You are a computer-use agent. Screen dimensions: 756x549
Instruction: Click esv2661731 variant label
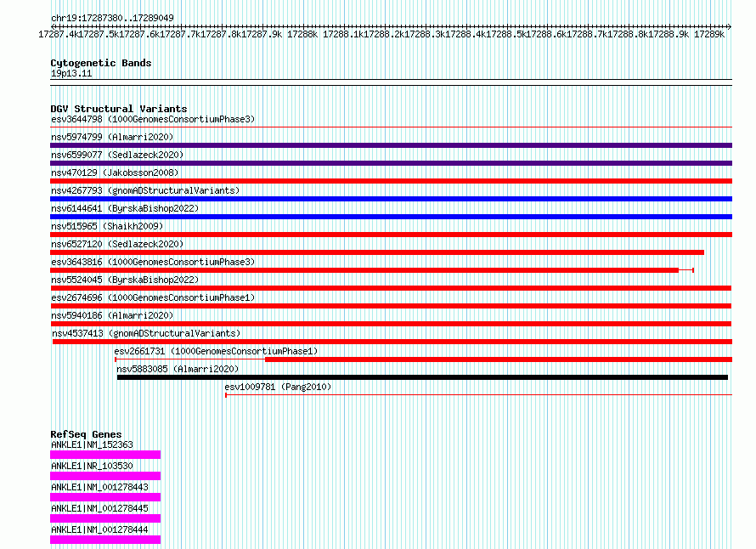(x=216, y=351)
